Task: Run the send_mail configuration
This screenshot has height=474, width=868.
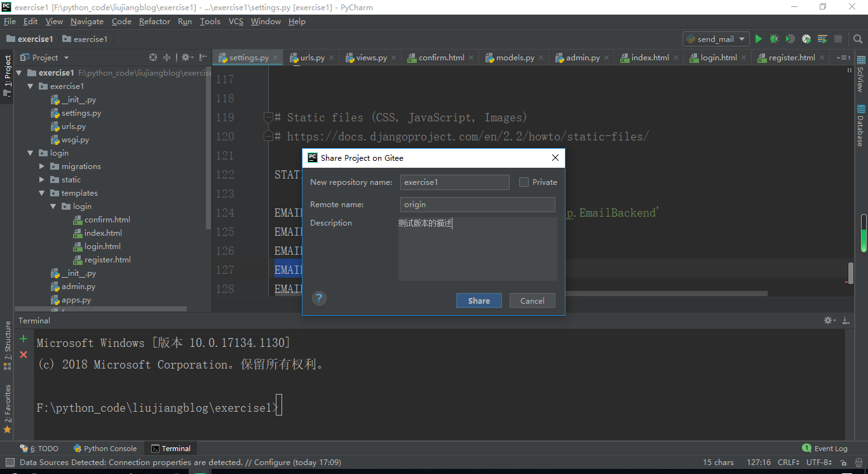Action: [758, 39]
